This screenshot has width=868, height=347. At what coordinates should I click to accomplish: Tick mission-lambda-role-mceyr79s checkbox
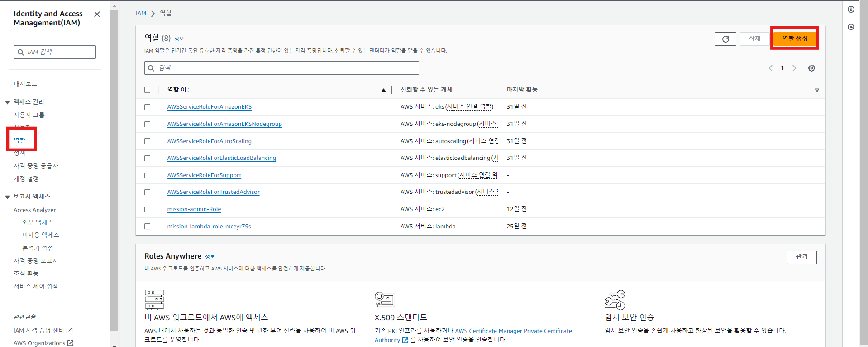[147, 227]
